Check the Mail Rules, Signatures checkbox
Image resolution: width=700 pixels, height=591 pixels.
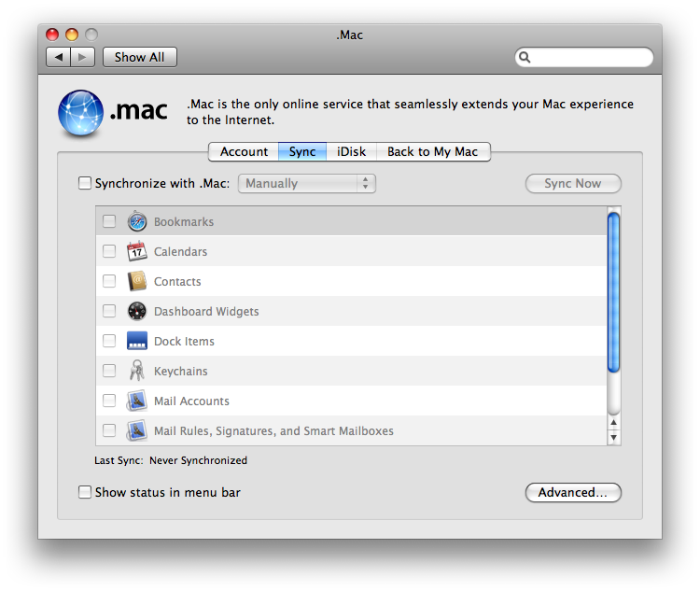point(109,430)
